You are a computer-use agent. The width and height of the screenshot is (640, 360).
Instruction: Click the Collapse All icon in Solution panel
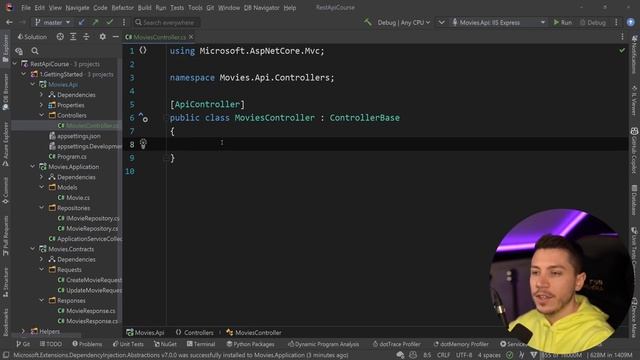tap(86, 37)
